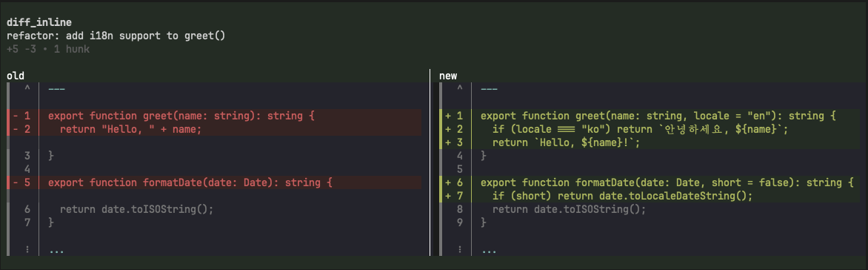The image size is (868, 270).
Task: Select added line 'return `Hello, ${name}!`;'
Action: [x=650, y=142]
